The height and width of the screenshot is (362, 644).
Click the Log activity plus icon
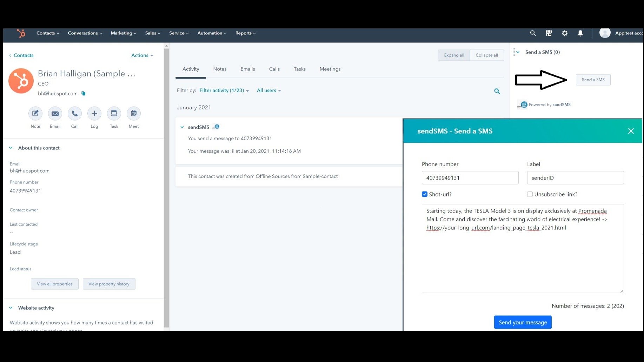coord(94,114)
